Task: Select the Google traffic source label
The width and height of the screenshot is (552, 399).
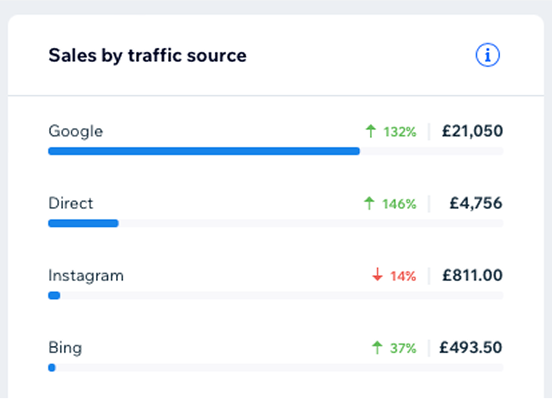Action: [x=76, y=131]
